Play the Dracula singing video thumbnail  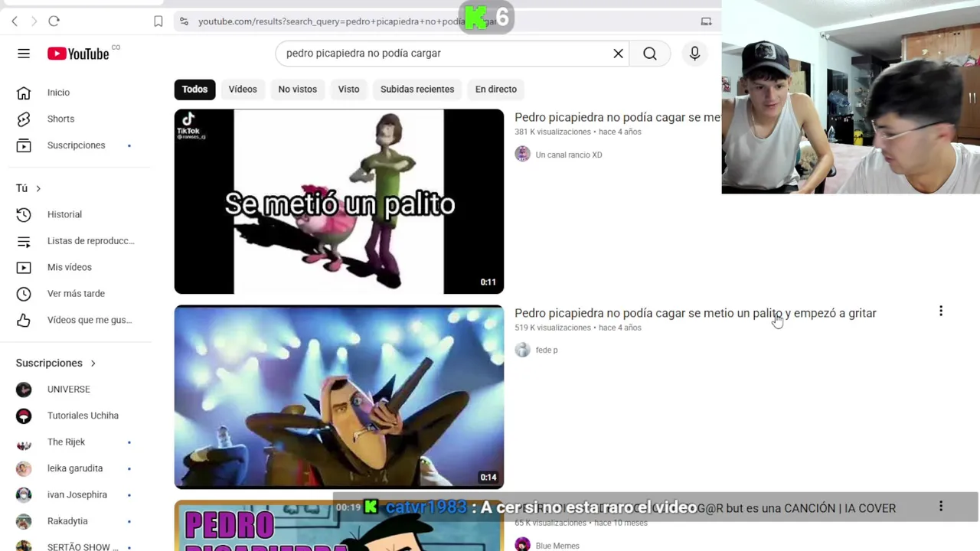[x=339, y=397]
